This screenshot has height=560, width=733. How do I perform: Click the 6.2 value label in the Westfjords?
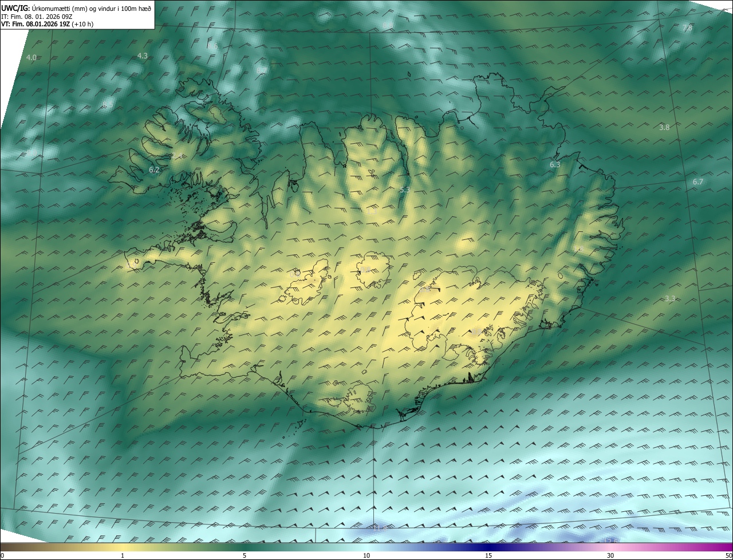click(153, 170)
